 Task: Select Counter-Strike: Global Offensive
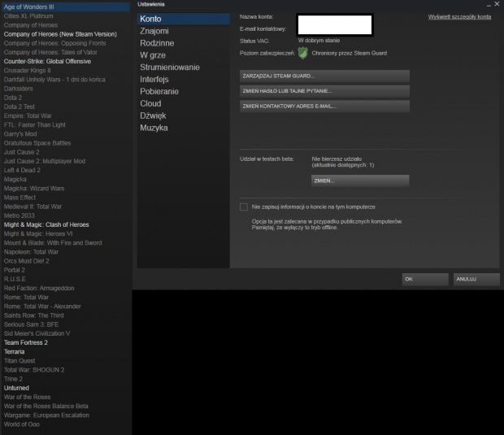tap(48, 62)
